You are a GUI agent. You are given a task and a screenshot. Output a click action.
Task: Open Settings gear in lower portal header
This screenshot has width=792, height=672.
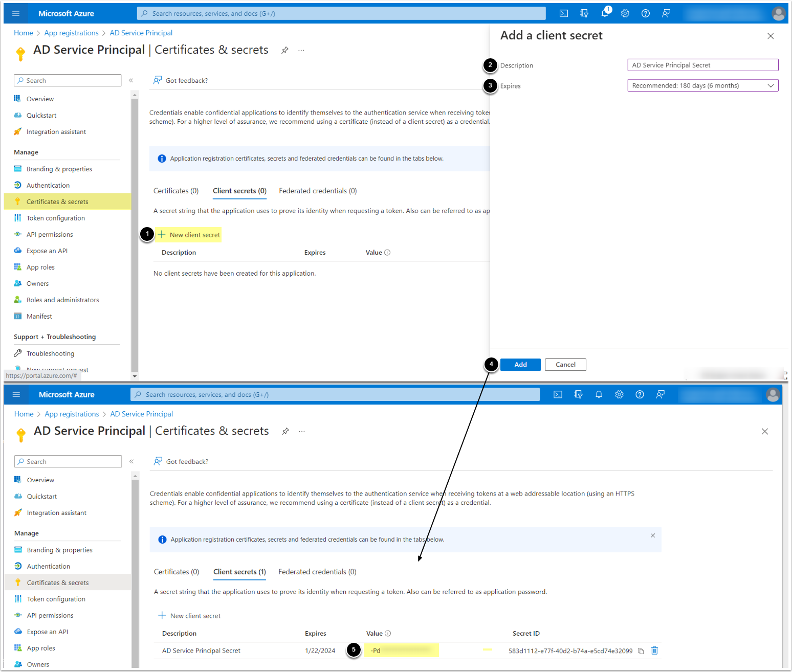tap(620, 394)
